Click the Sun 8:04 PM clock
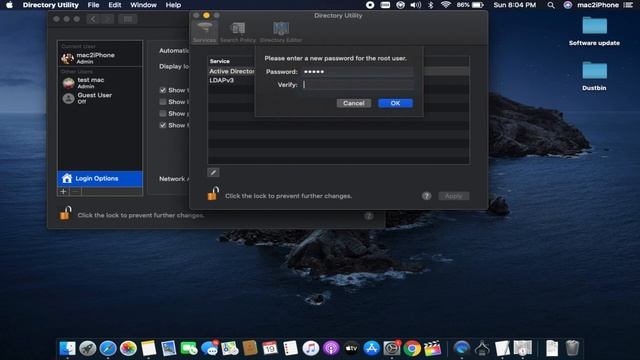This screenshot has height=360, width=640. click(514, 5)
